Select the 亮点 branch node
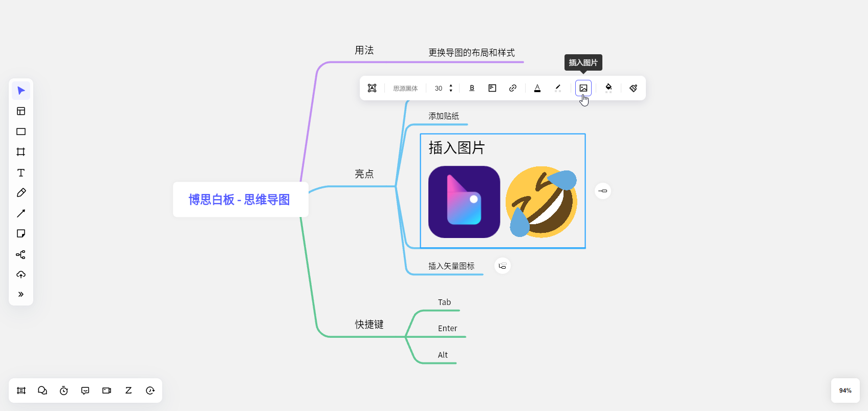868x411 pixels. (364, 174)
